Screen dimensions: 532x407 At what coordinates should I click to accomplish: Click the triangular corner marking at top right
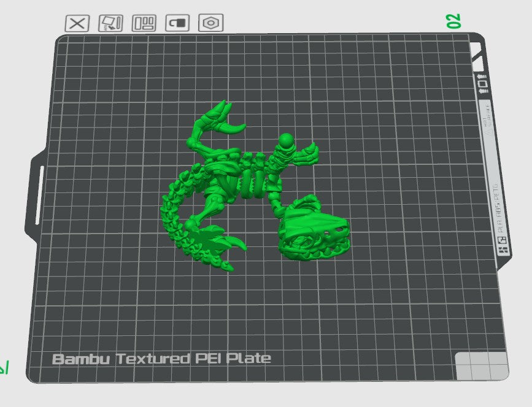[477, 56]
